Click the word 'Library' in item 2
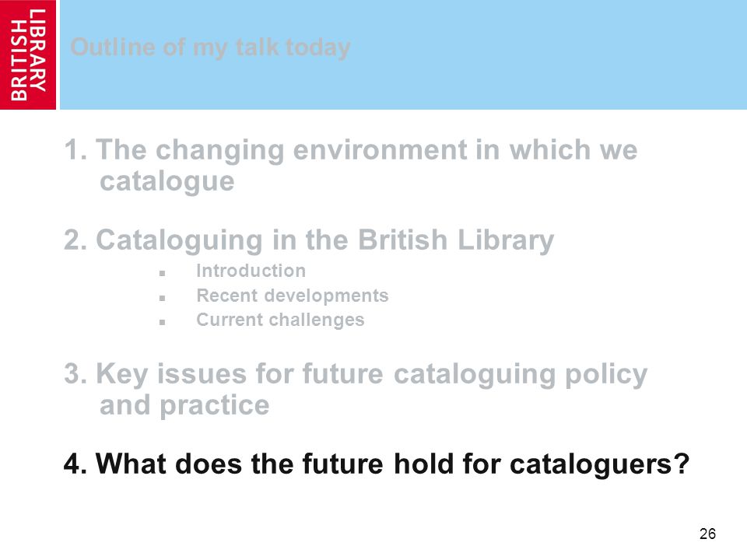The width and height of the screenshot is (747, 560). tap(506, 240)
